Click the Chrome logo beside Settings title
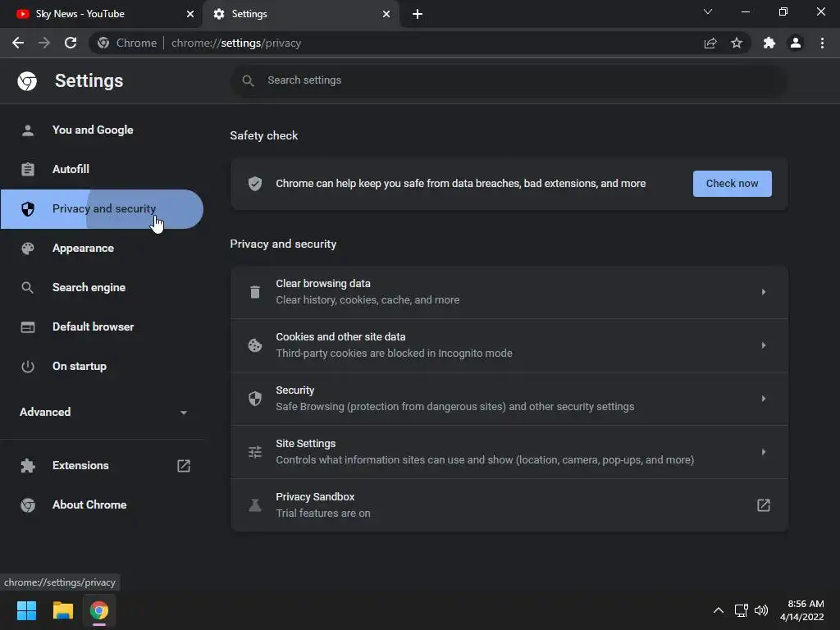 (27, 81)
